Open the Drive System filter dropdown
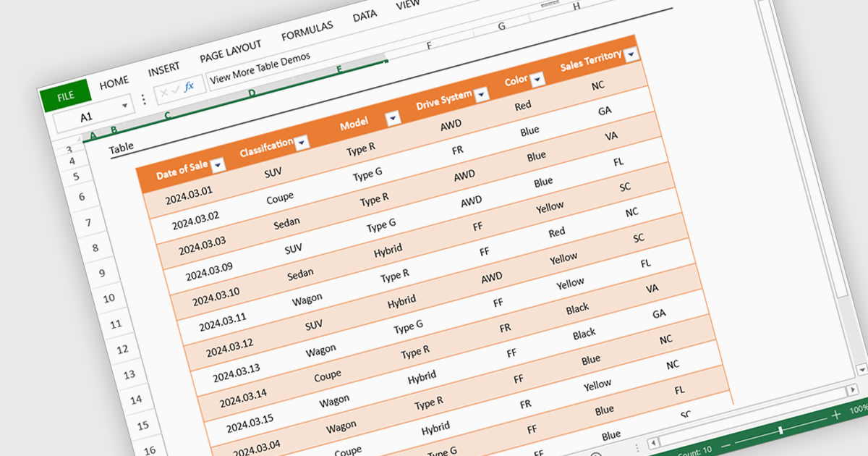 [x=482, y=95]
